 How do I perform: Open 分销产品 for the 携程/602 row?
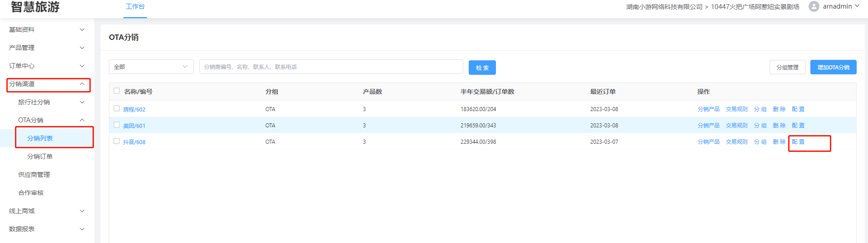point(708,109)
